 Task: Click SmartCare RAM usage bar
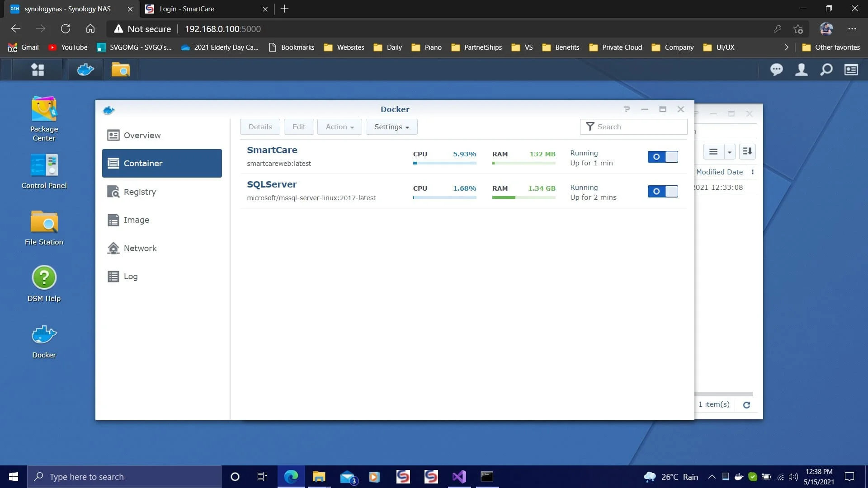[524, 163]
